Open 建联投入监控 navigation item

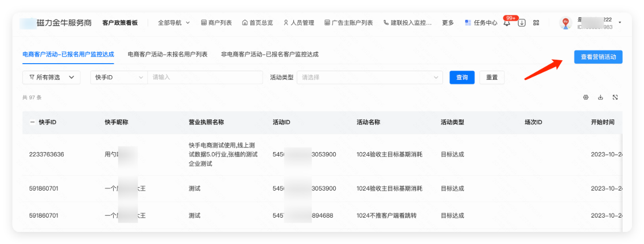pyautogui.click(x=408, y=23)
